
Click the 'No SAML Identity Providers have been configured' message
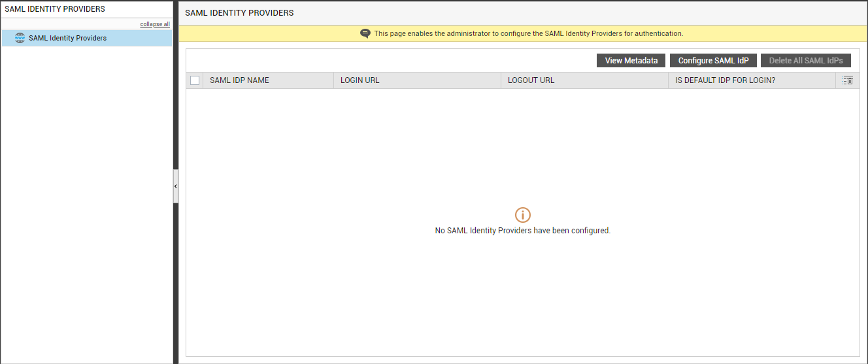point(523,231)
